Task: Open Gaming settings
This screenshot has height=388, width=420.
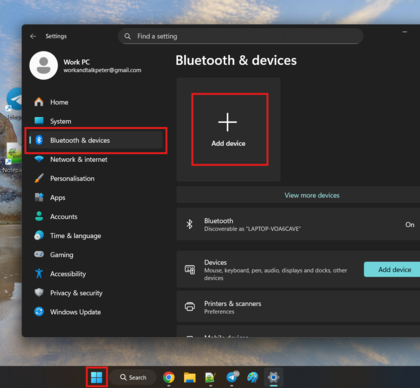Action: (96, 255)
